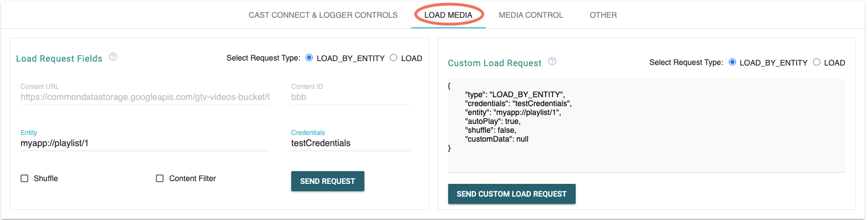Select LOAD radio in Load Request Fields
This screenshot has height=220, width=868.
(x=394, y=58)
